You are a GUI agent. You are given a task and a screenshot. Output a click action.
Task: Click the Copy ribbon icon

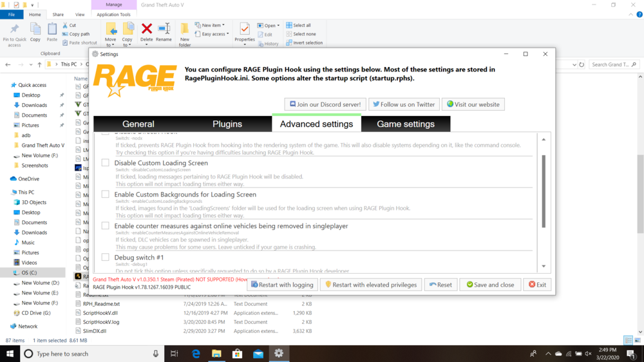[x=35, y=32]
